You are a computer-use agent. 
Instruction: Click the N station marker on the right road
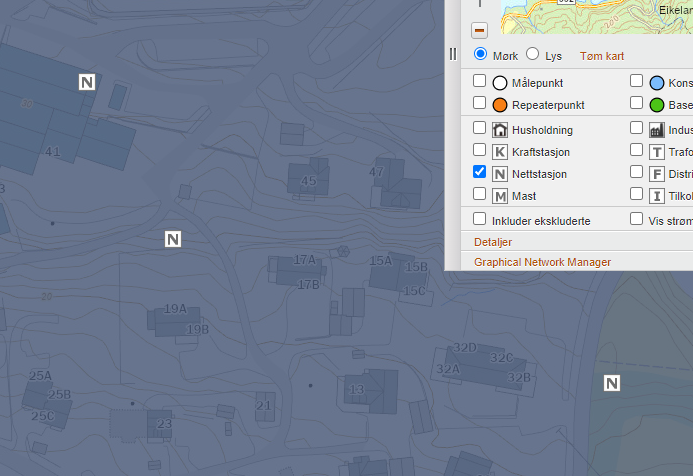click(612, 383)
